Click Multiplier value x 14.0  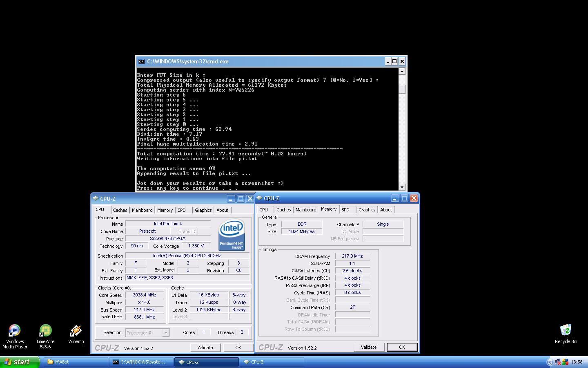(144, 302)
